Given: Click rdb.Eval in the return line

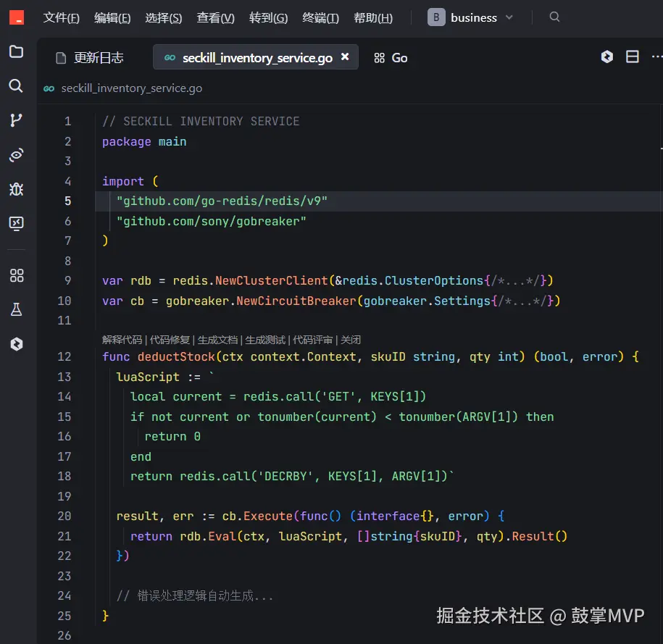Looking at the screenshot, I should point(208,536).
